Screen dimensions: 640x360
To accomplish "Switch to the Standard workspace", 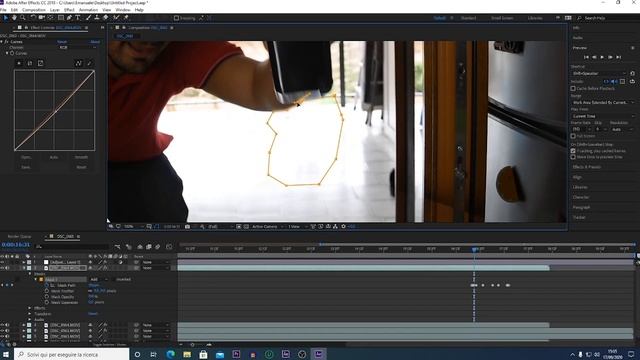I will (x=469, y=18).
